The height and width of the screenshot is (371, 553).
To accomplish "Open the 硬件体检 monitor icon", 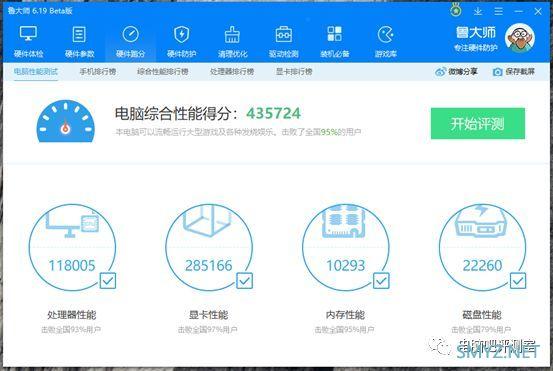I will pyautogui.click(x=28, y=34).
